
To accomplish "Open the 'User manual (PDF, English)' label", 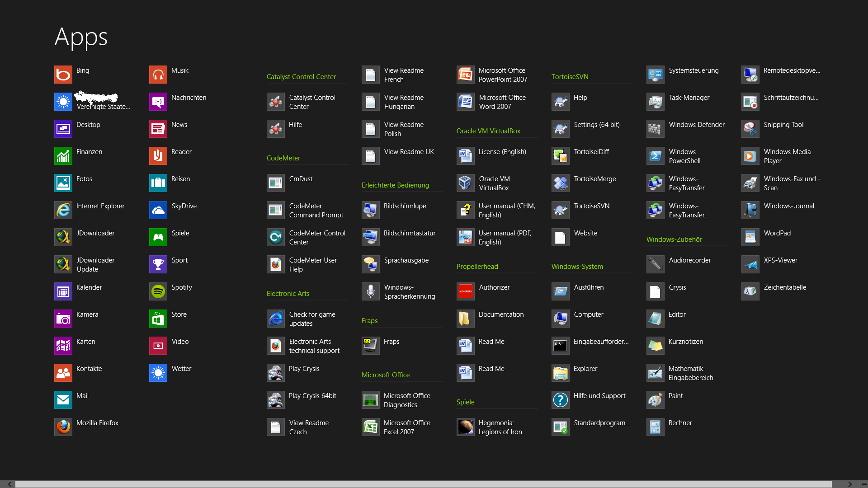I will pyautogui.click(x=505, y=238).
